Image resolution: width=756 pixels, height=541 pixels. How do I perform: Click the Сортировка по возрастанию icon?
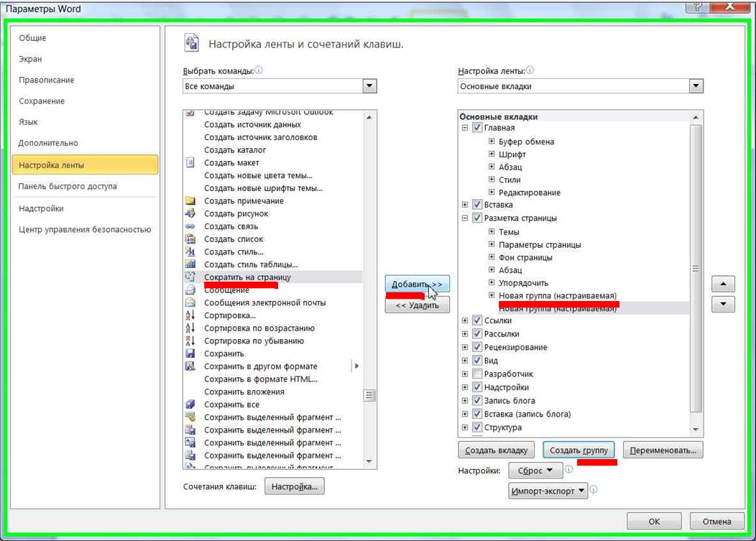(190, 328)
